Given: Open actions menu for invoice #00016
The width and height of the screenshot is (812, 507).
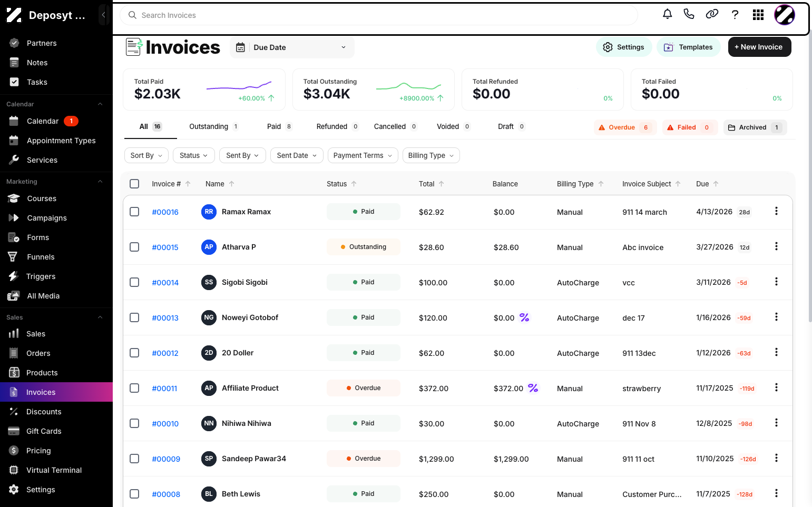Looking at the screenshot, I should coord(776,211).
